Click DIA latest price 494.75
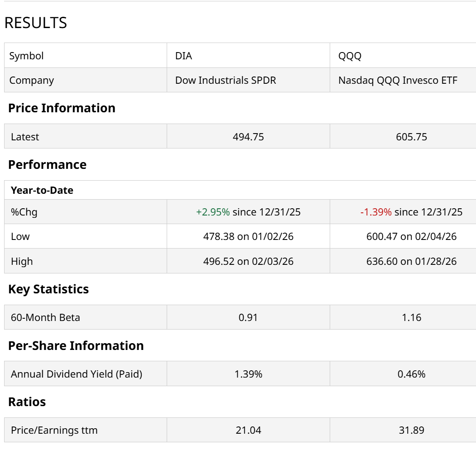476x450 pixels. pos(248,137)
